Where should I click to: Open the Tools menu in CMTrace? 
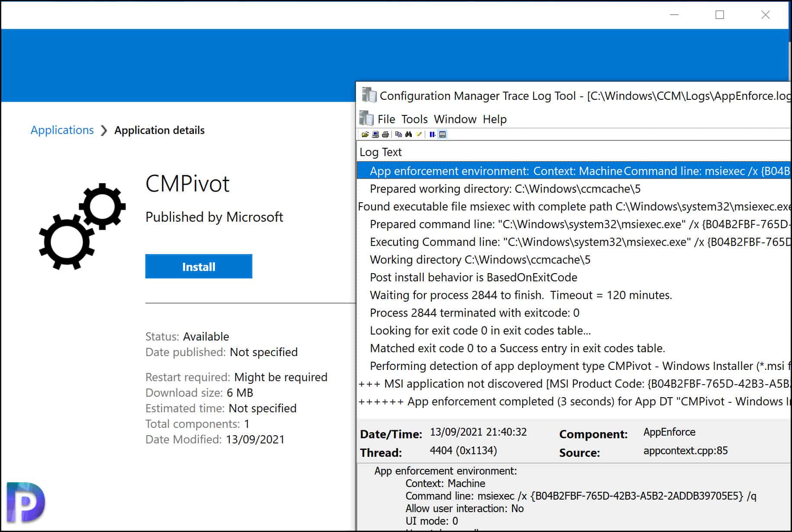[x=414, y=119]
